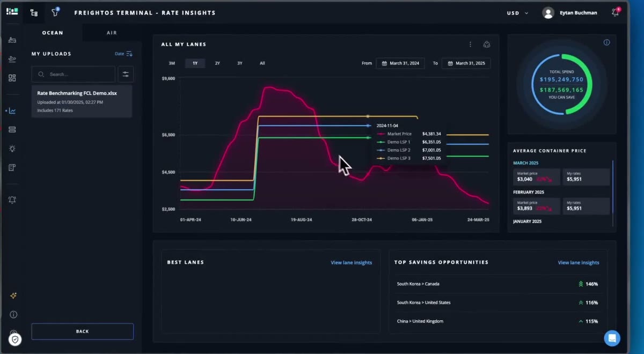This screenshot has width=644, height=354.
Task: Click the Back button
Action: [x=82, y=331]
